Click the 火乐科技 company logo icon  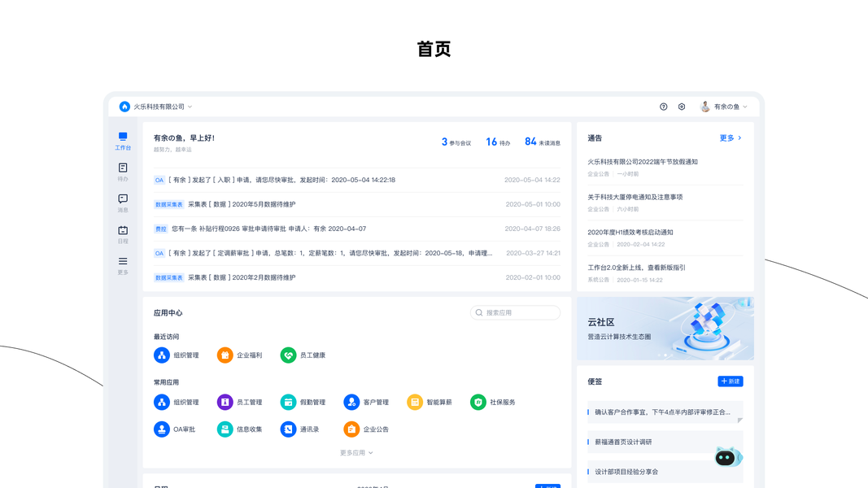click(x=124, y=107)
